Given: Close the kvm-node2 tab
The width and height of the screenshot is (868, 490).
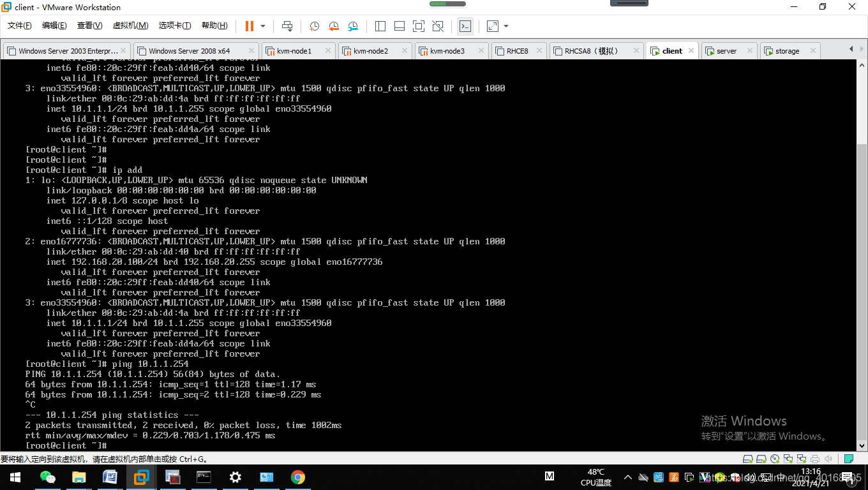Looking at the screenshot, I should 405,51.
